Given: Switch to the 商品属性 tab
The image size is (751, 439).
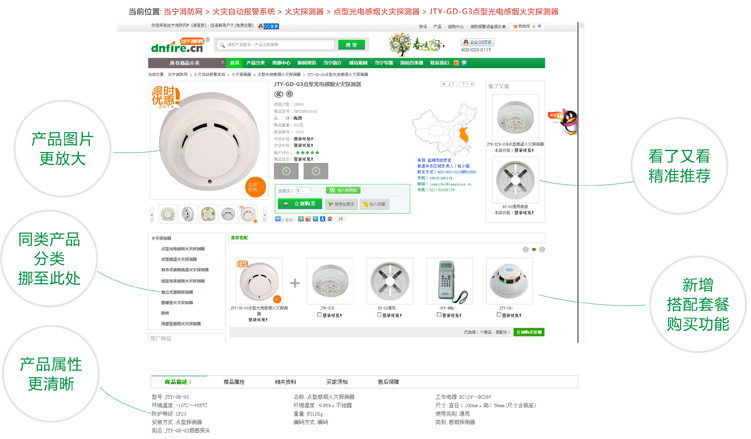Looking at the screenshot, I should (234, 382).
